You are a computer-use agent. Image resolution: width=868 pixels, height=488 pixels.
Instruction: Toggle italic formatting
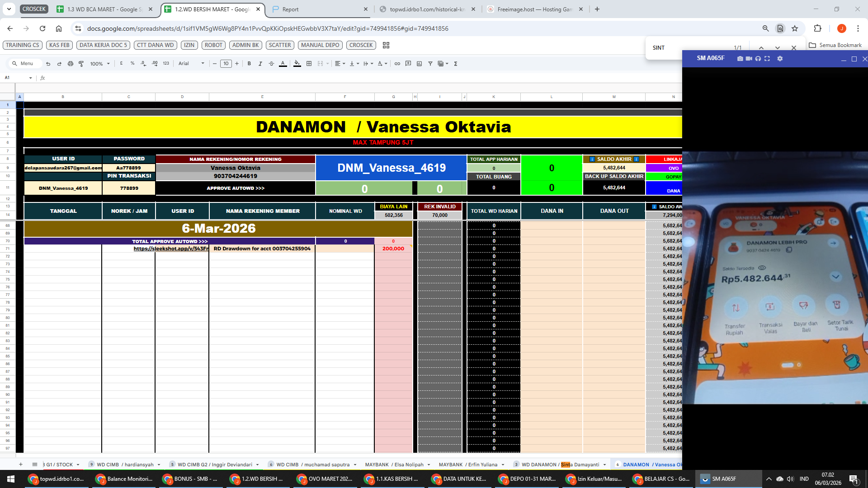(x=260, y=64)
